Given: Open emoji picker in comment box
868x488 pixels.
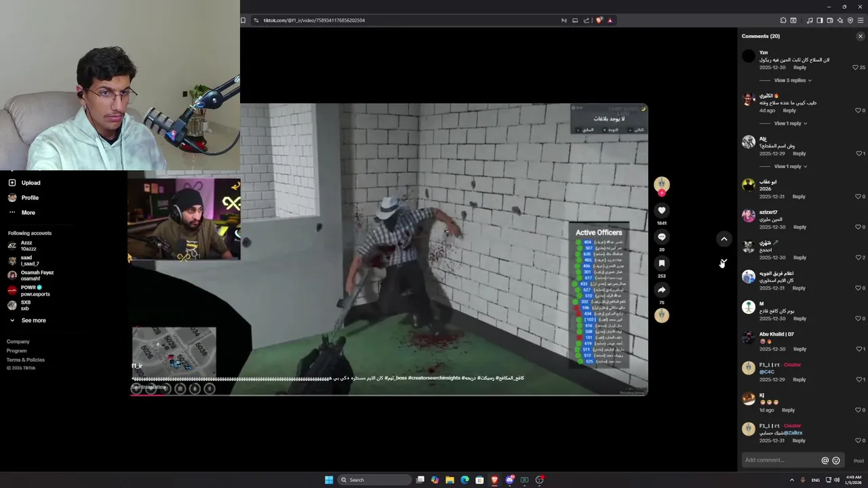Looking at the screenshot, I should click(x=836, y=460).
